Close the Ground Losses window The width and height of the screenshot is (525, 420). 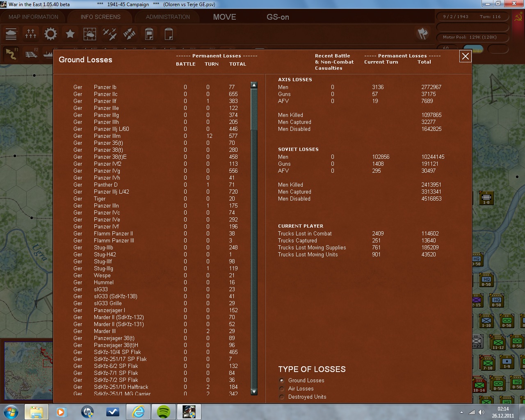point(466,57)
